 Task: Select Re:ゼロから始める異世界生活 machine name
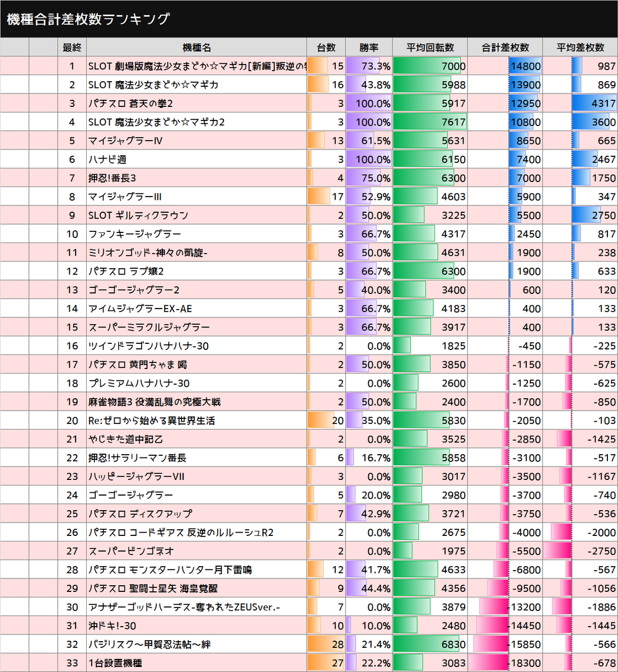click(152, 421)
